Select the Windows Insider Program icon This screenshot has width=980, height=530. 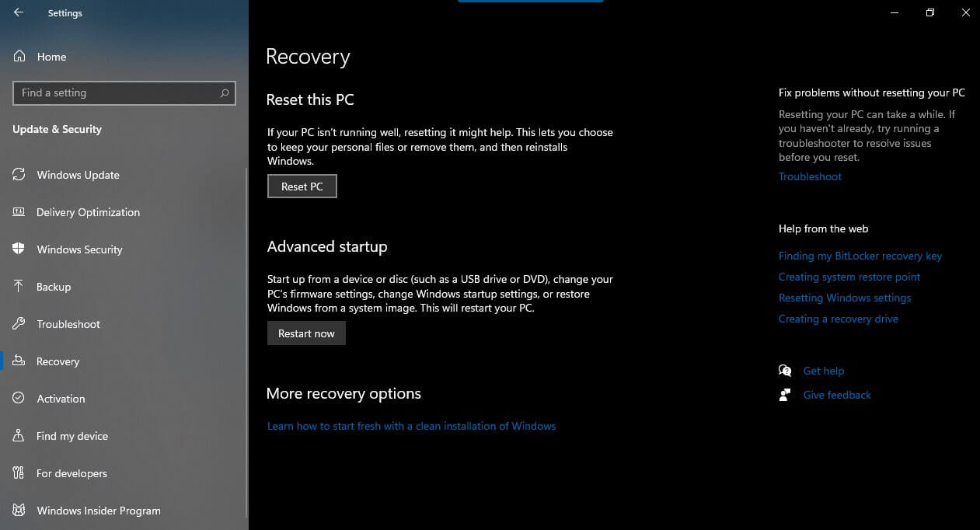(x=19, y=511)
